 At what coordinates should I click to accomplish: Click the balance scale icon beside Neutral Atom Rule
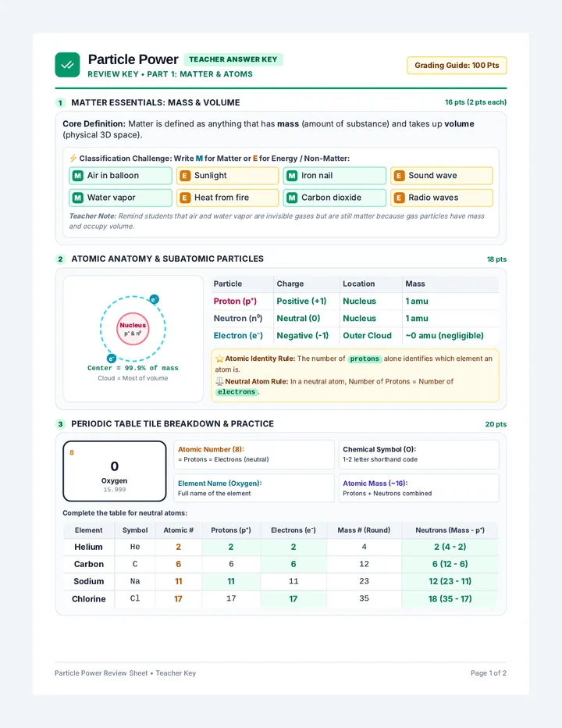click(x=219, y=381)
